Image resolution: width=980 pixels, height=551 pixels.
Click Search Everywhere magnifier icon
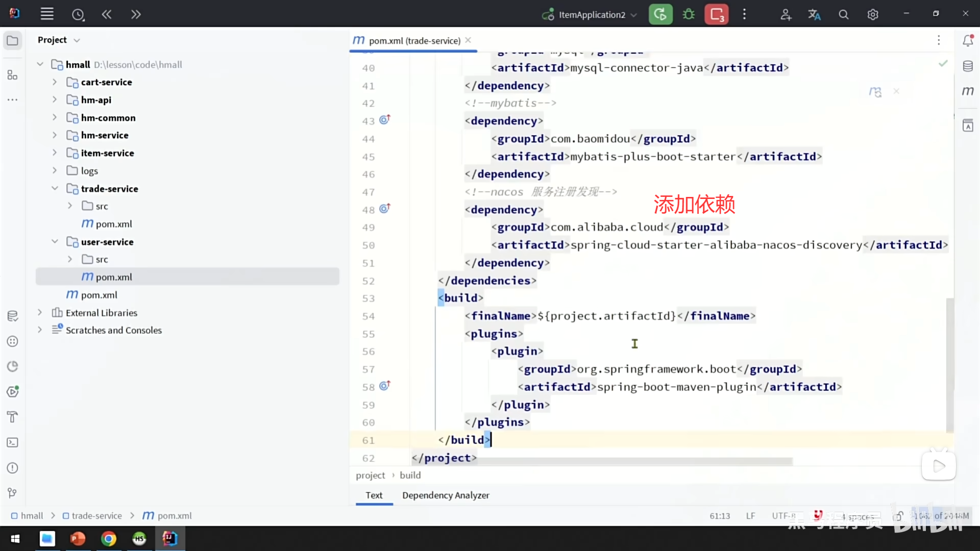click(844, 15)
